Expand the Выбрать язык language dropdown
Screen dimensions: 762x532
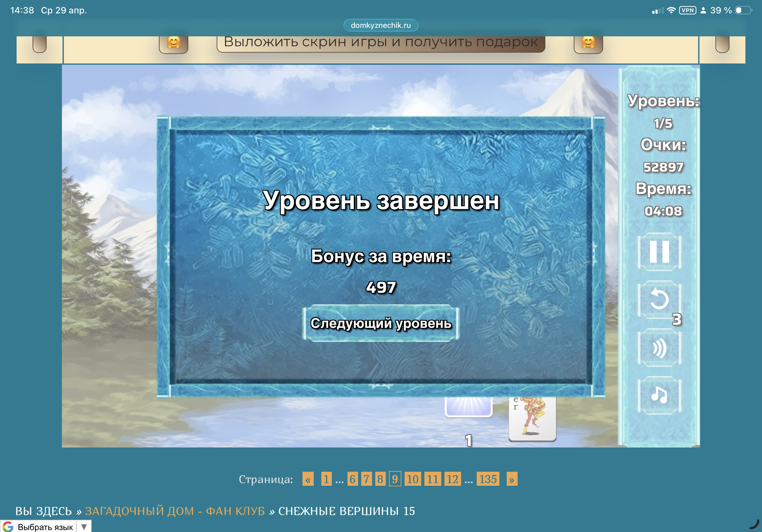[45, 527]
